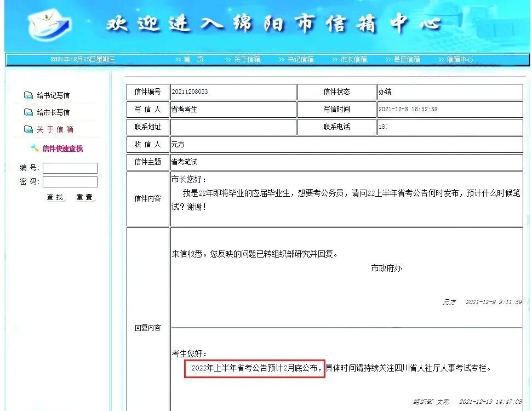Click the write time 2021-12-8 16:52:58
Image resolution: width=532 pixels, height=411 pixels.
(408, 109)
